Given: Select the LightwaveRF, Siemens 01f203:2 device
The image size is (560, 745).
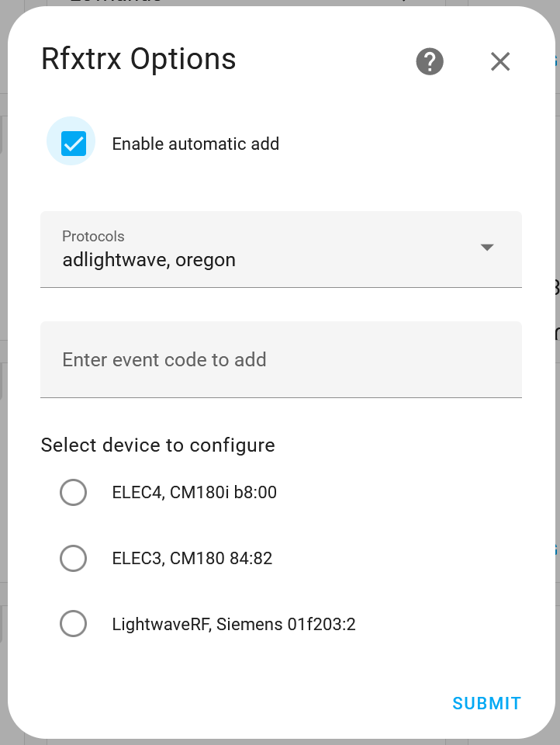Looking at the screenshot, I should click(73, 623).
